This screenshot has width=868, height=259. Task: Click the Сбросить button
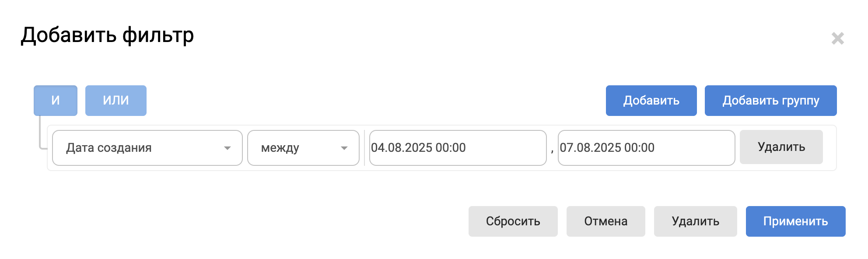pyautogui.click(x=513, y=221)
